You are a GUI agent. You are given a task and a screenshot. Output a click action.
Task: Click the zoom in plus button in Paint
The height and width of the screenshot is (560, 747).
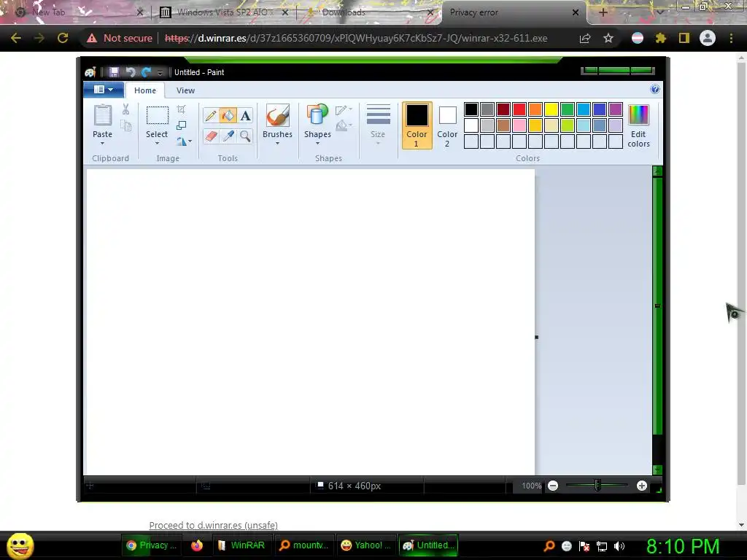click(642, 486)
